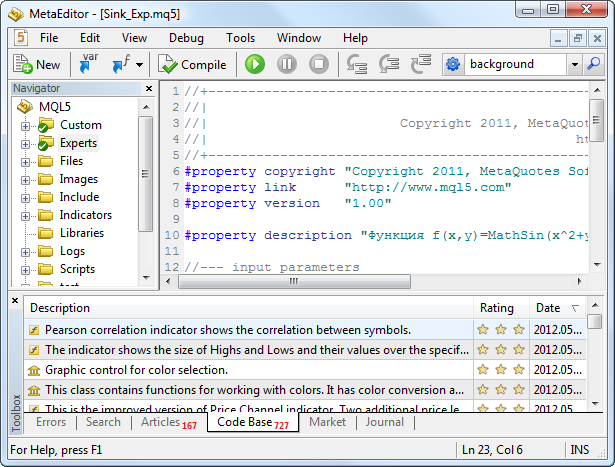This screenshot has height=467, width=615.
Task: Click the Step Into debug icon
Action: pos(357,64)
